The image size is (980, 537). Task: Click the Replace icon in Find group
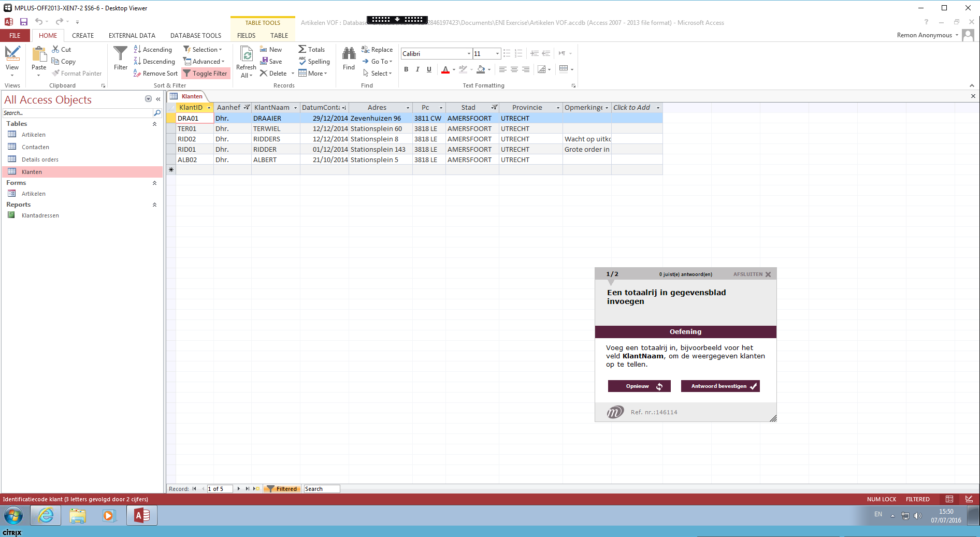pos(366,50)
